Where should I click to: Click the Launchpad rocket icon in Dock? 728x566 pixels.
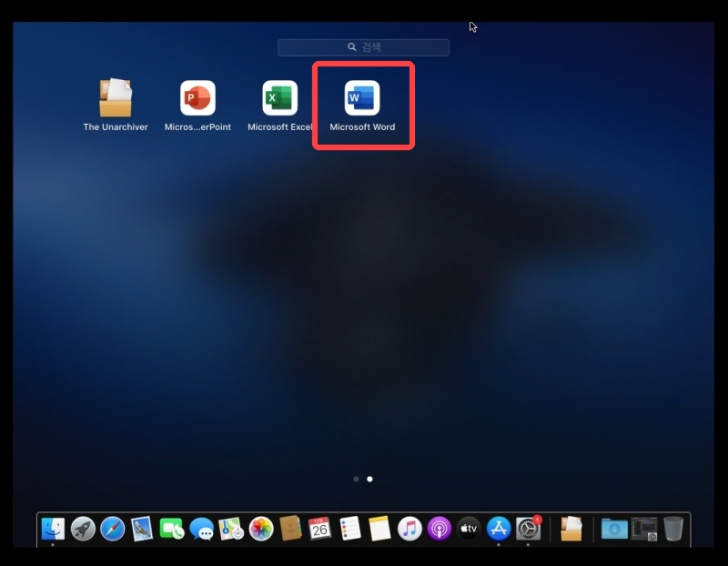pos(83,529)
